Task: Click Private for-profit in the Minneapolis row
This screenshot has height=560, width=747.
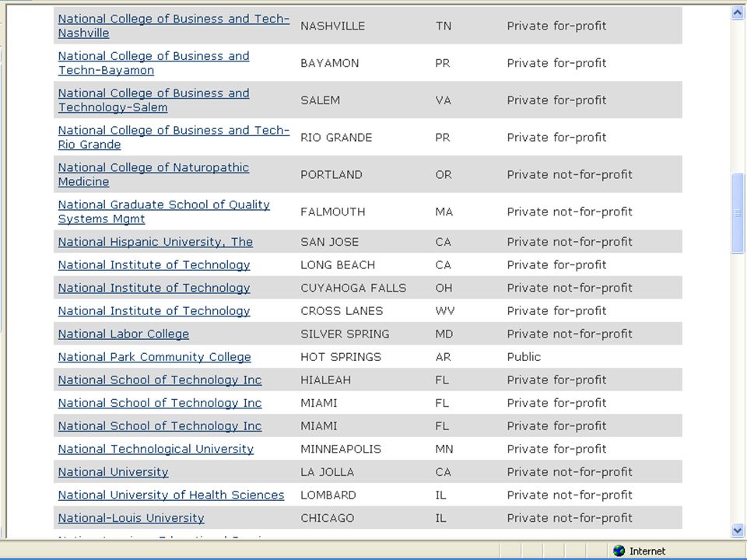Action: 556,449
